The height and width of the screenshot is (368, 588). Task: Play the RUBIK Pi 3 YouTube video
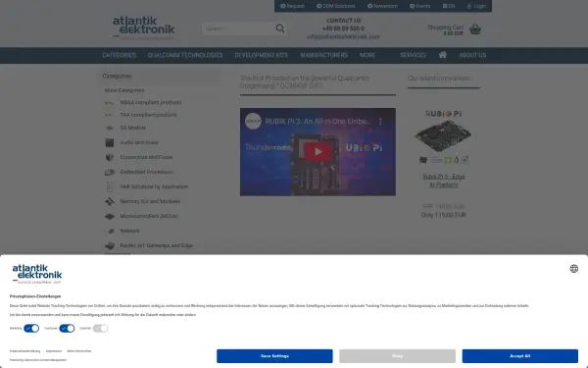(x=318, y=151)
